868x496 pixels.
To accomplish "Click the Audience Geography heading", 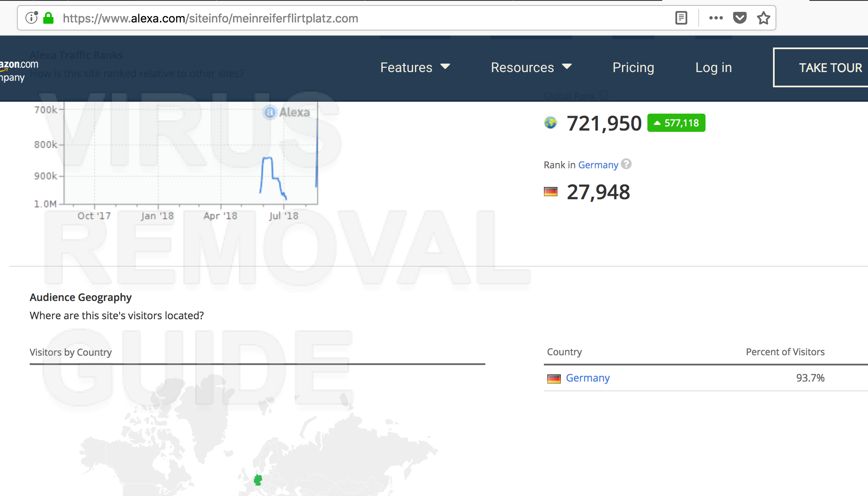I will (x=81, y=297).
